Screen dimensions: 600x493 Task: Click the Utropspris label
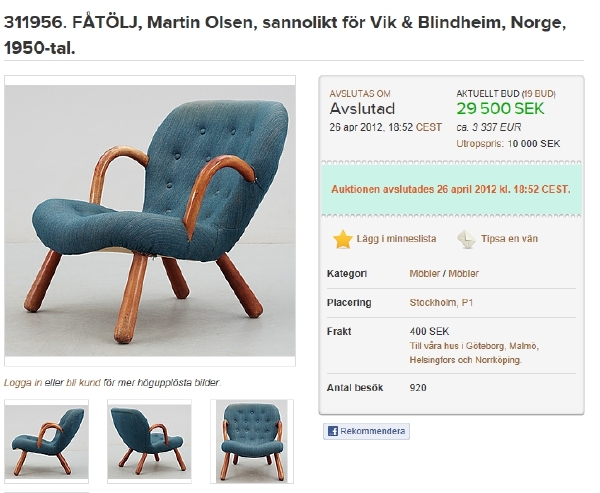click(480, 144)
